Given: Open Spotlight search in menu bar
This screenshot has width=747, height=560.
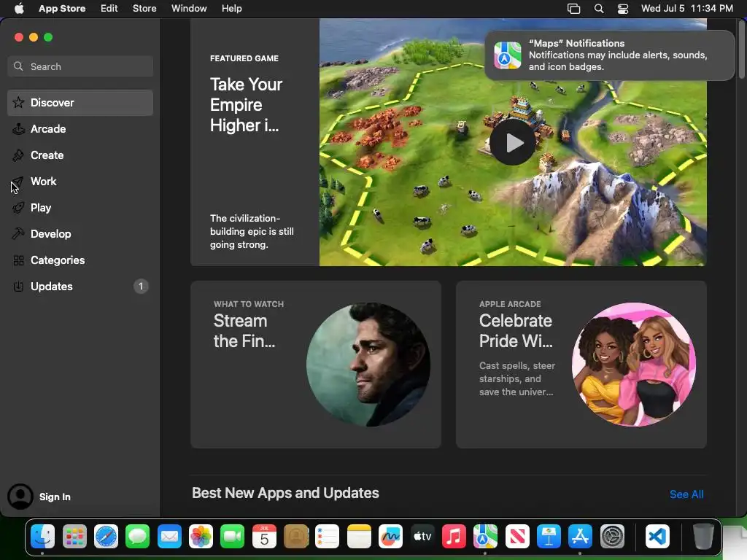Looking at the screenshot, I should point(599,9).
